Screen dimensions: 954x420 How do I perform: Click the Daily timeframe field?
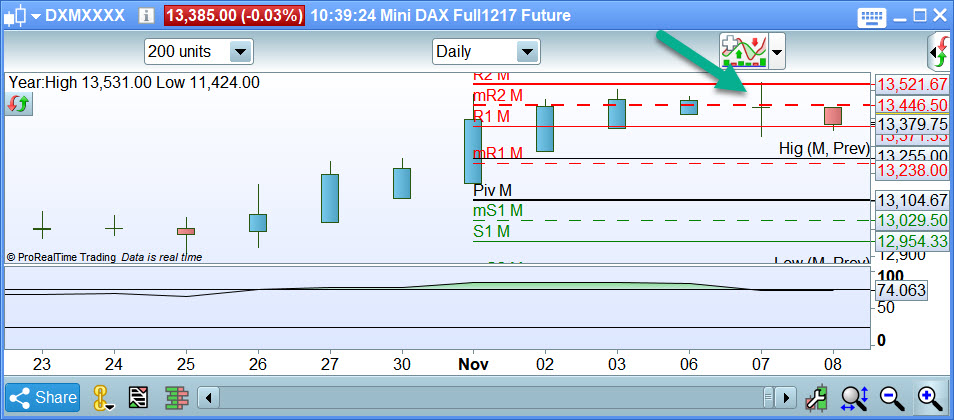pyautogui.click(x=486, y=52)
